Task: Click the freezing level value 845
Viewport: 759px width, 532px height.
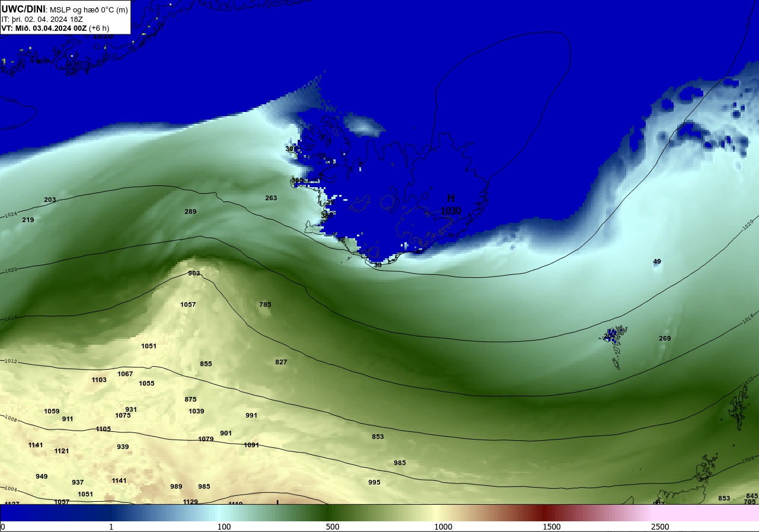Action: [x=752, y=496]
